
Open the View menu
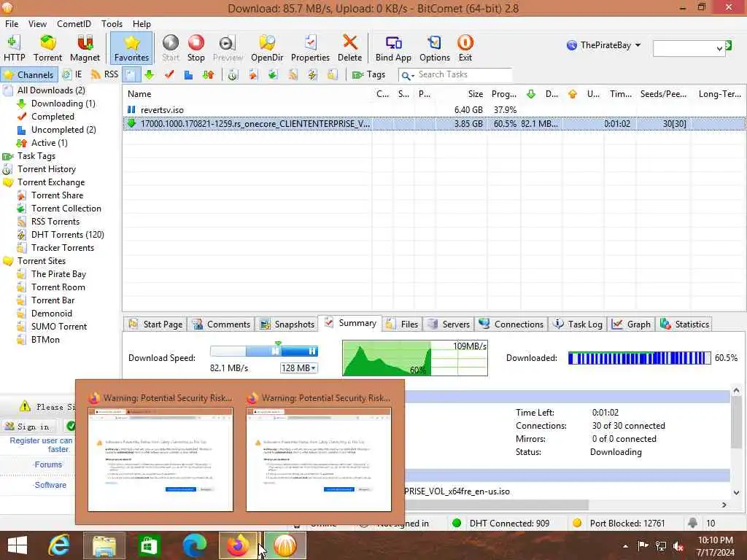[x=37, y=24]
